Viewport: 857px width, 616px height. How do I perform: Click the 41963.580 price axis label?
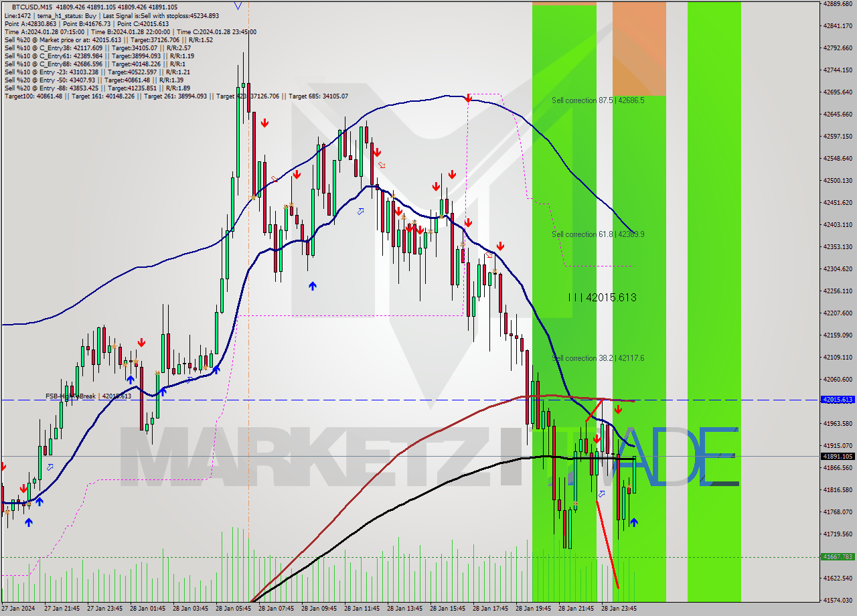pos(838,423)
